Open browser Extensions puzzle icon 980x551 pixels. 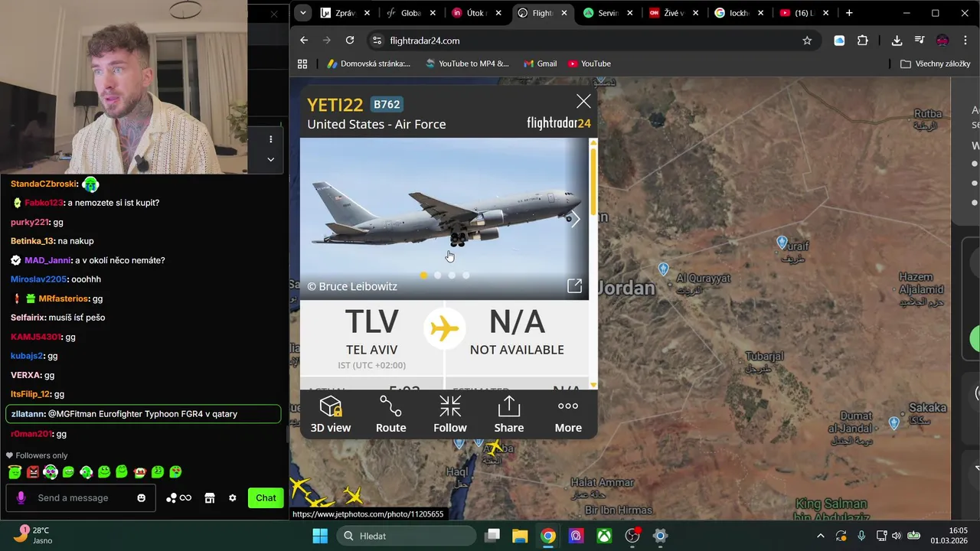[x=863, y=41]
